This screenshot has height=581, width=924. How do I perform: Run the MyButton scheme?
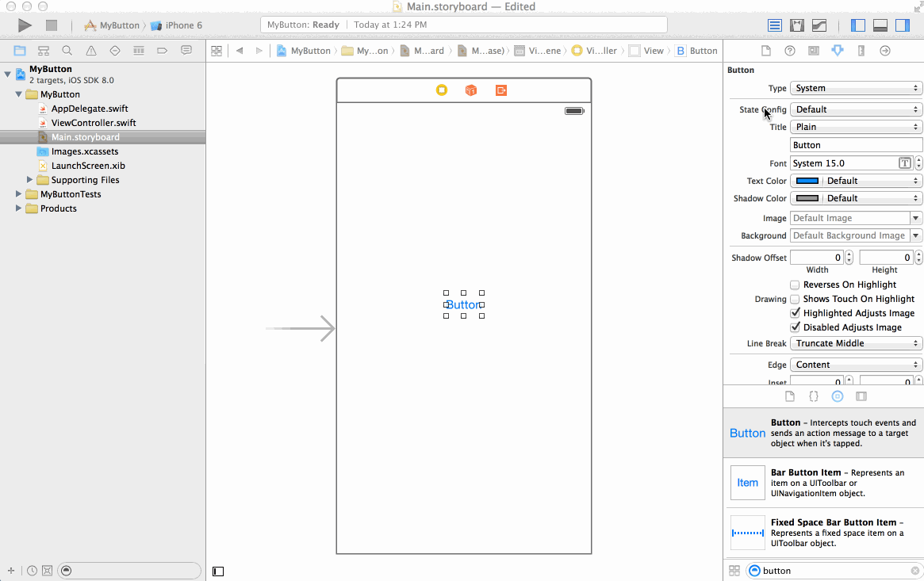pyautogui.click(x=24, y=25)
